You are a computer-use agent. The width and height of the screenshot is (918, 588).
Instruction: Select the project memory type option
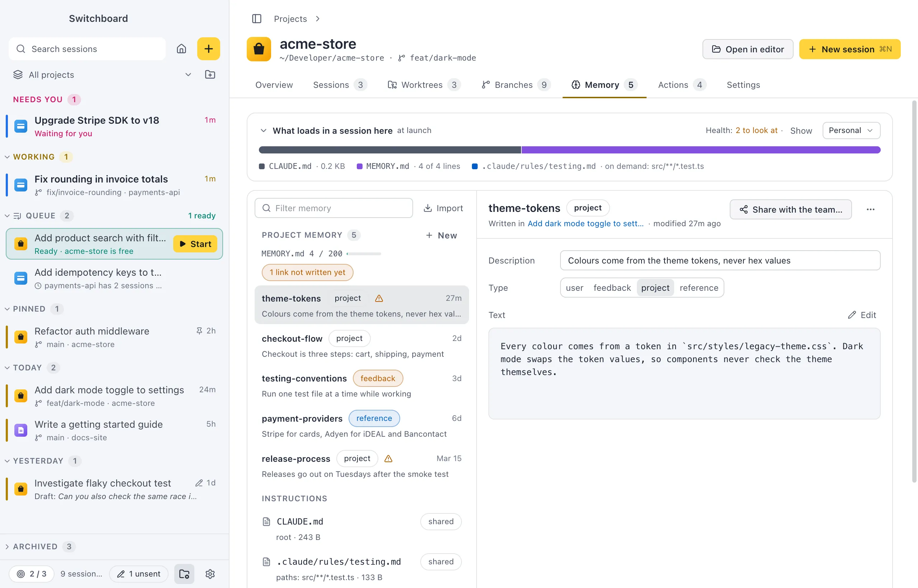click(x=655, y=288)
